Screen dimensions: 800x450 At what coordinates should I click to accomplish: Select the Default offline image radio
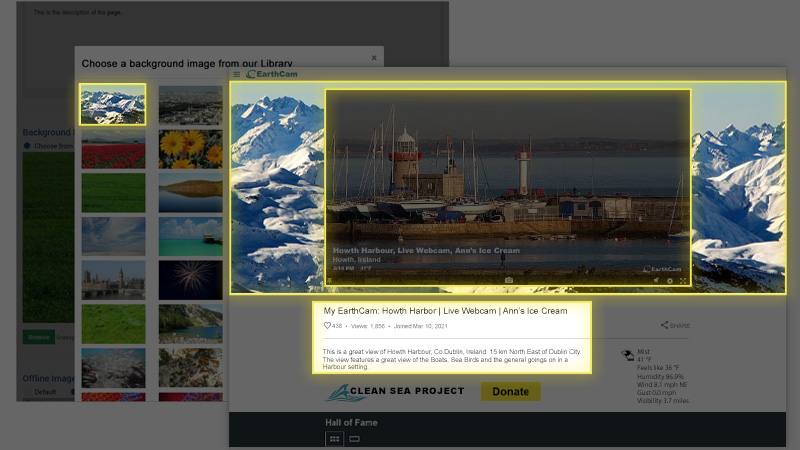pyautogui.click(x=27, y=392)
